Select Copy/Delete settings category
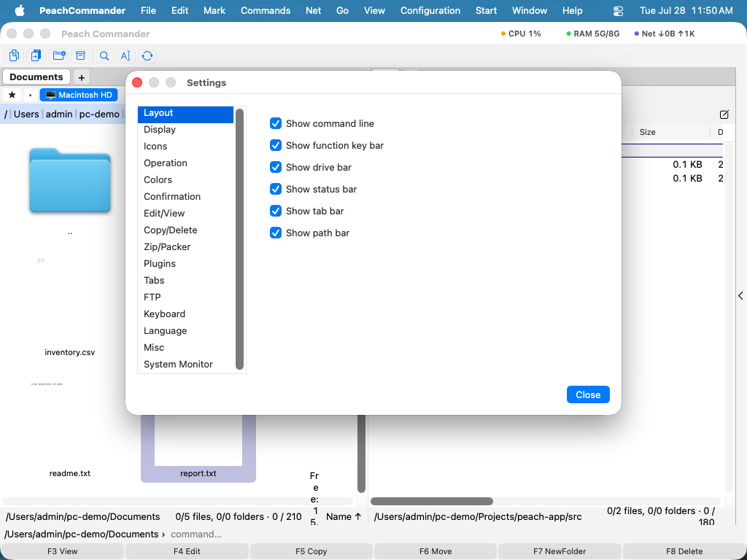This screenshot has height=560, width=747. [x=186, y=230]
